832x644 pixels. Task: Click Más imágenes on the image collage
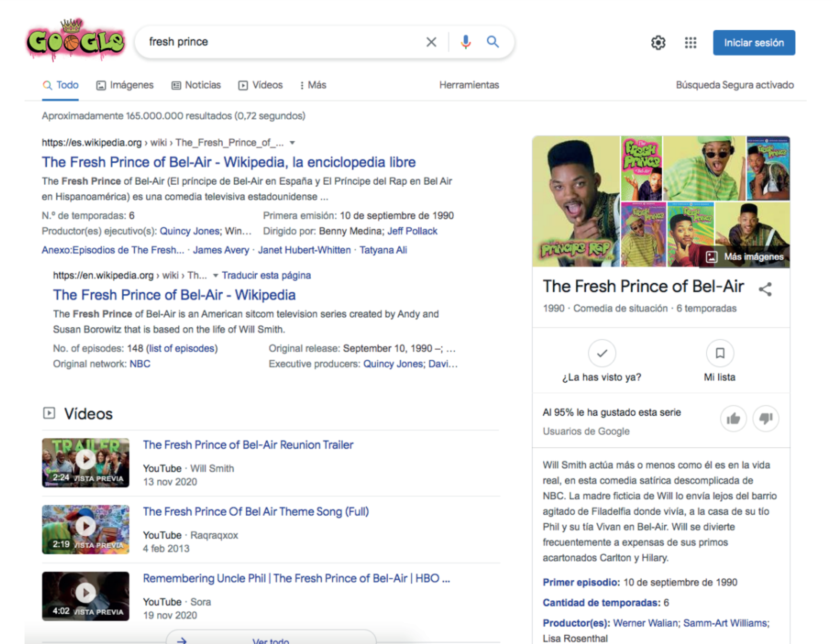tap(746, 257)
